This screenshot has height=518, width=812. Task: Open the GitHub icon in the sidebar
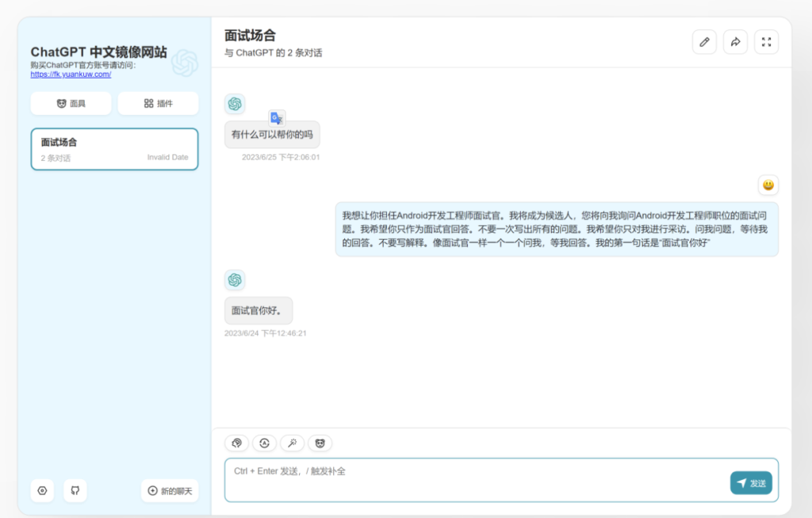tap(75, 490)
